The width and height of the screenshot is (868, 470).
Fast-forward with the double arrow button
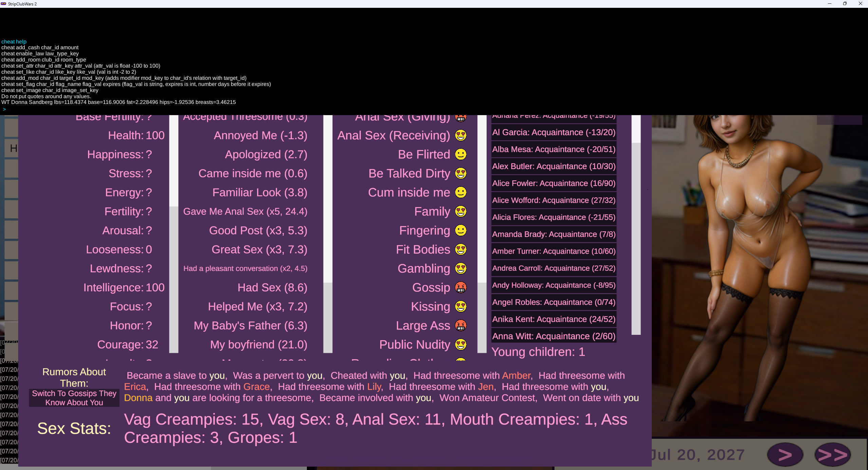tap(832, 454)
